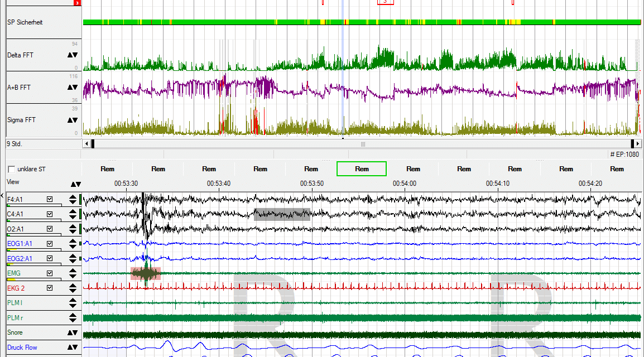The width and height of the screenshot is (644, 357).
Task: Toggle the O2:A1 channel checkbox
Action: [x=50, y=229]
